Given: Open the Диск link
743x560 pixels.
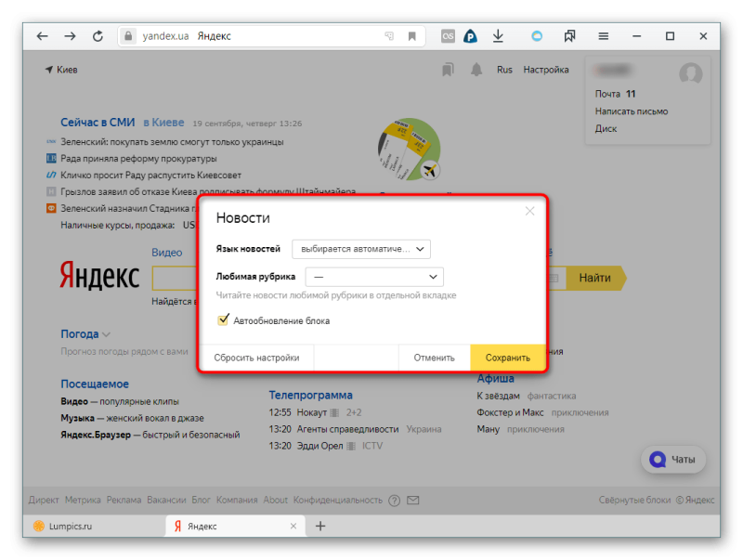Looking at the screenshot, I should coord(606,129).
